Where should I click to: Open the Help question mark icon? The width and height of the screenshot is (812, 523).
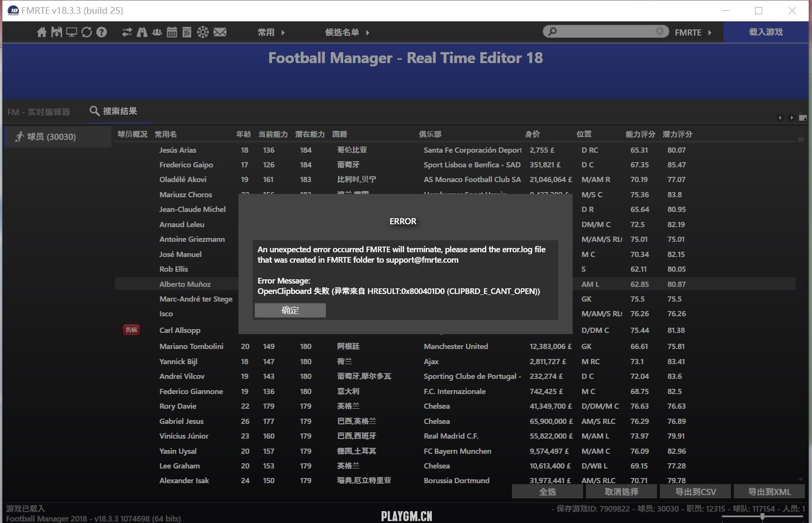[101, 32]
